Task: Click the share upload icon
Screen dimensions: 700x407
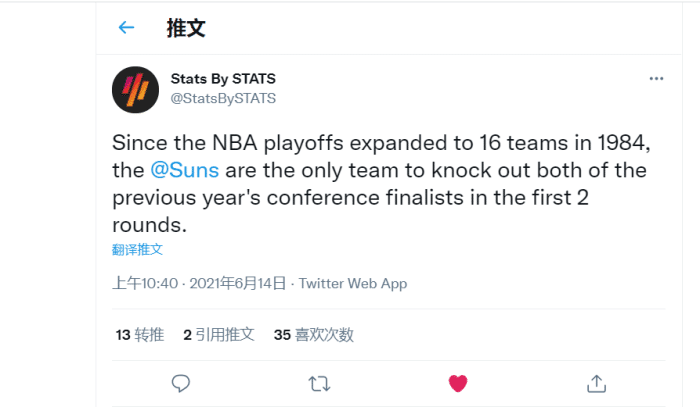Action: [596, 383]
